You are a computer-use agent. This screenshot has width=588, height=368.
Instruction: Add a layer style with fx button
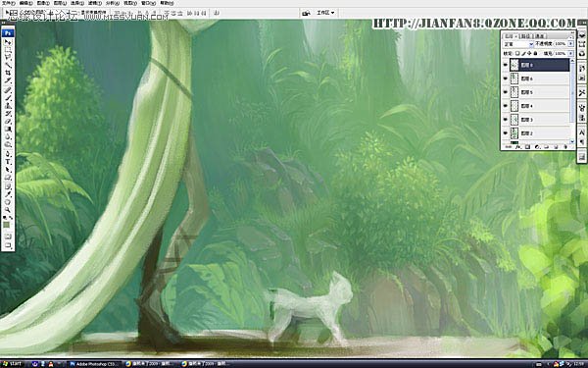(517, 147)
